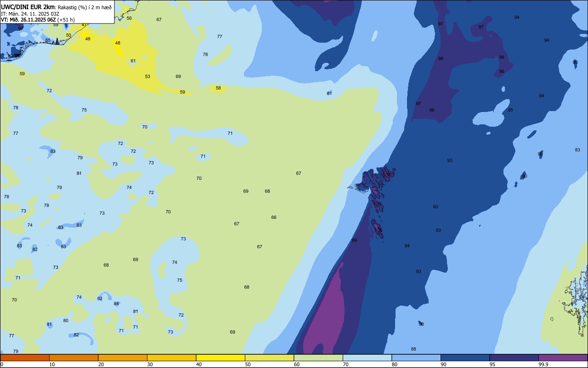Click the dark orange 0–10 legend swatch
The height and width of the screenshot is (368, 588).
(x=25, y=357)
